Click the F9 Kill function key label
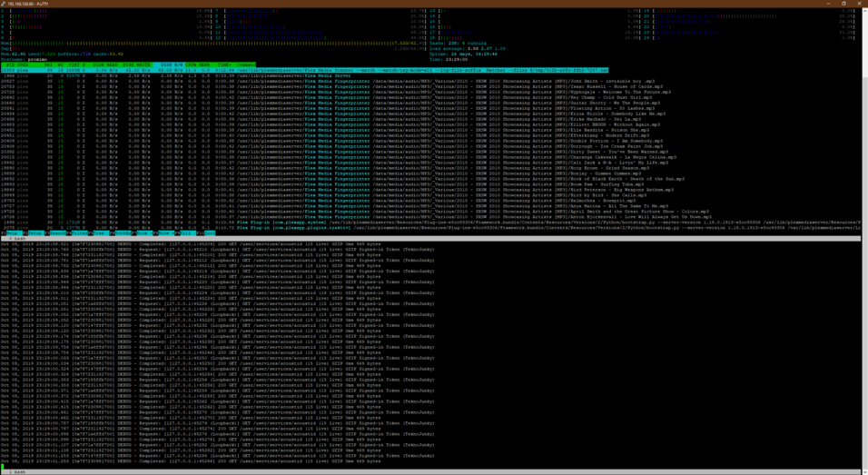Screen dimensions: 868x475 pyautogui.click(x=185, y=233)
